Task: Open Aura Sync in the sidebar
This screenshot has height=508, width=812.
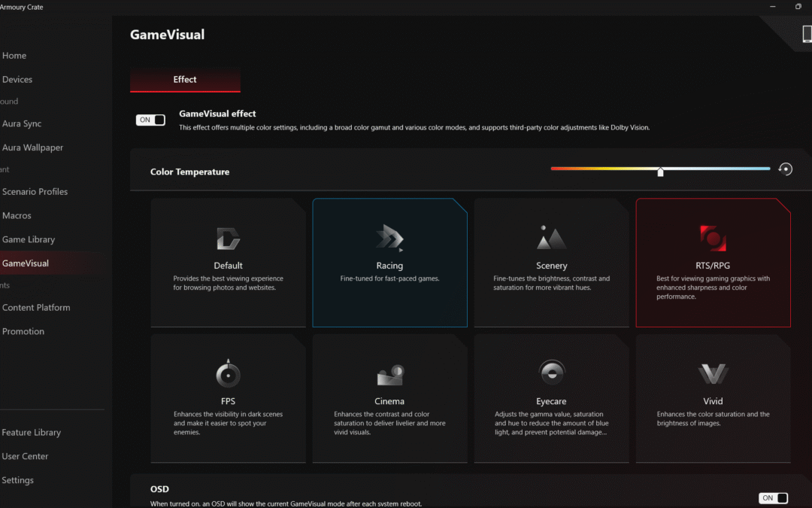Action: [x=22, y=123]
